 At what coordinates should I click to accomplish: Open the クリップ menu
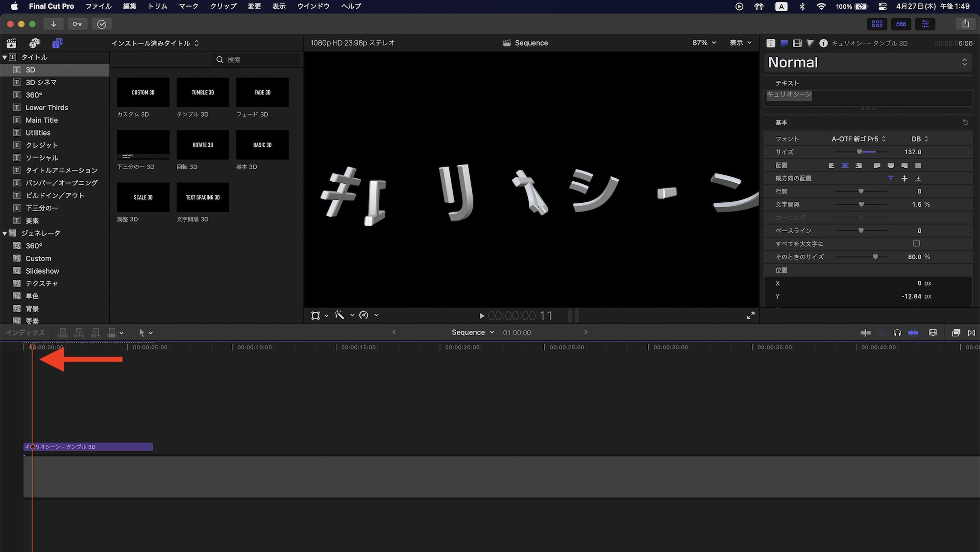pos(223,6)
